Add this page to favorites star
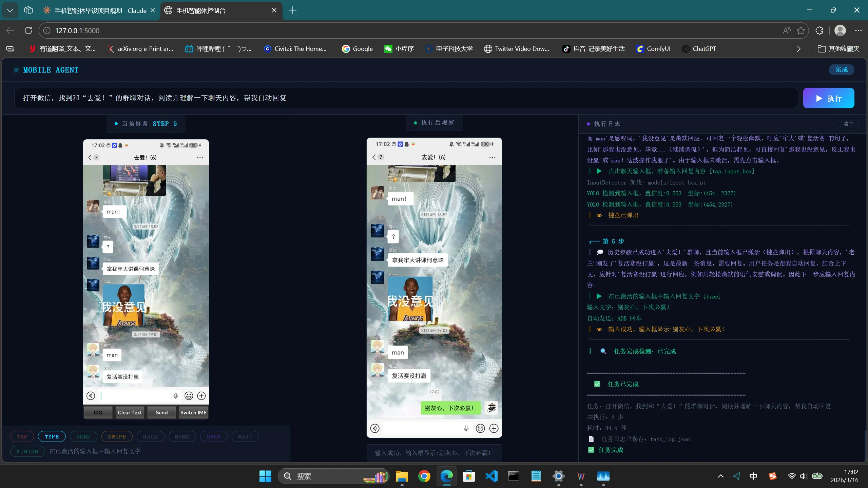This screenshot has width=868, height=488. tap(801, 31)
